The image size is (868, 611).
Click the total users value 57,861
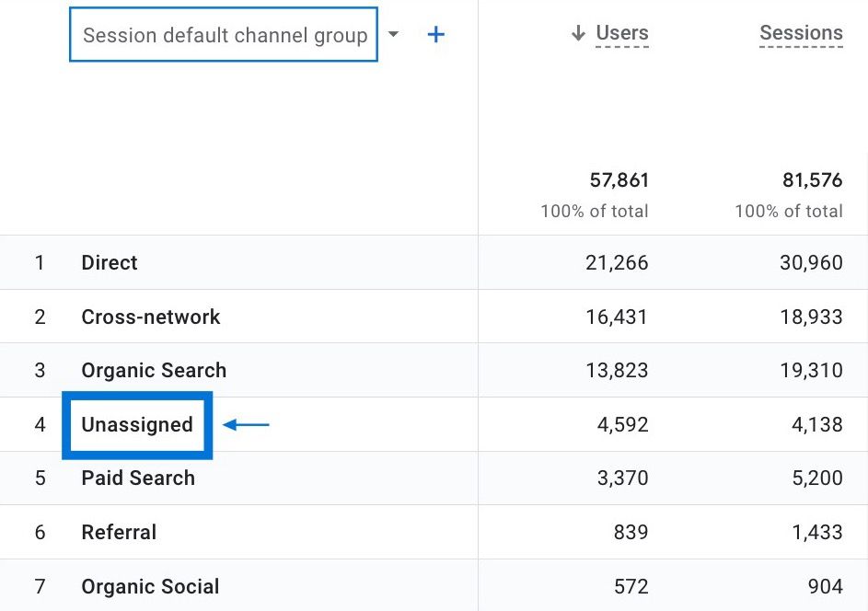pyautogui.click(x=619, y=180)
